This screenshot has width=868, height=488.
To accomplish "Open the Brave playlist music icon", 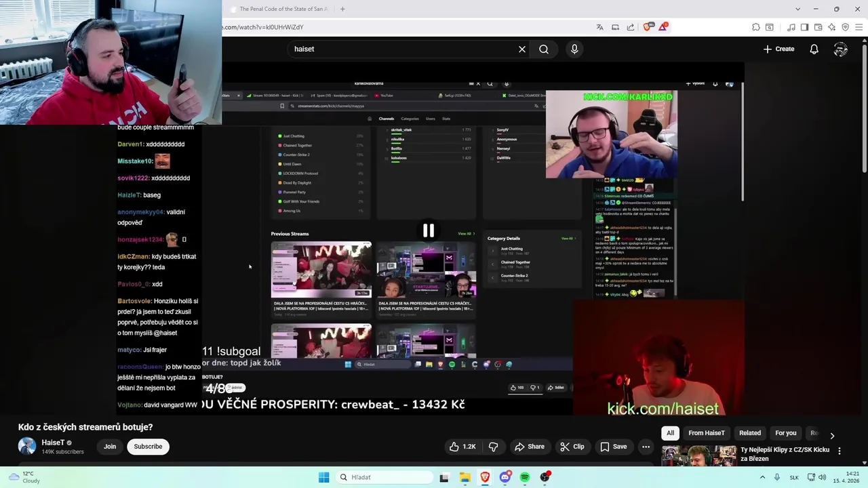I will tap(791, 27).
